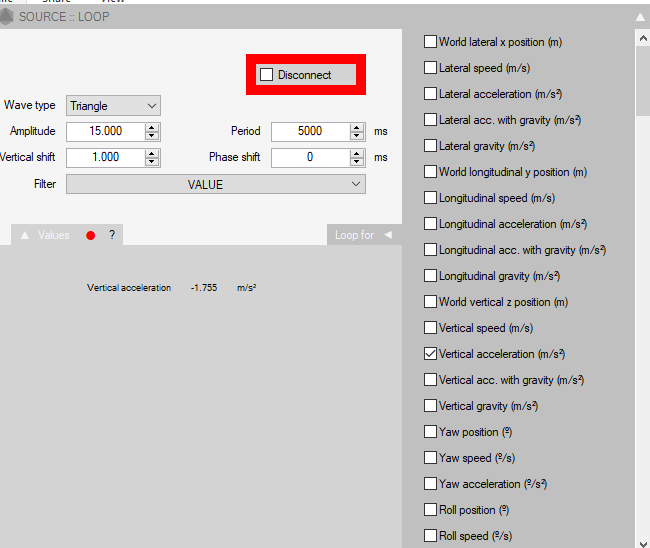650x548 pixels.
Task: Enable Longitudinal acc. with gravity checkbox
Action: point(430,250)
